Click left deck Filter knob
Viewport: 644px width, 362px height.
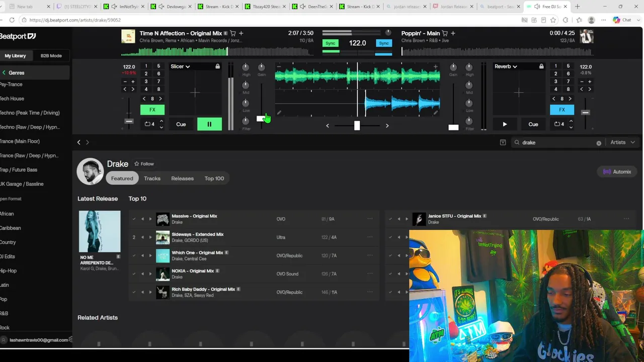click(246, 121)
